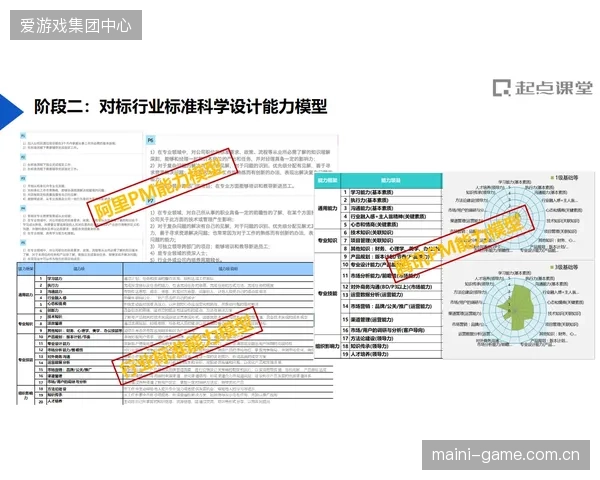Select row 18 知识传承(领导力)
Screen dimensions: 600x480
pyautogui.click(x=391, y=346)
